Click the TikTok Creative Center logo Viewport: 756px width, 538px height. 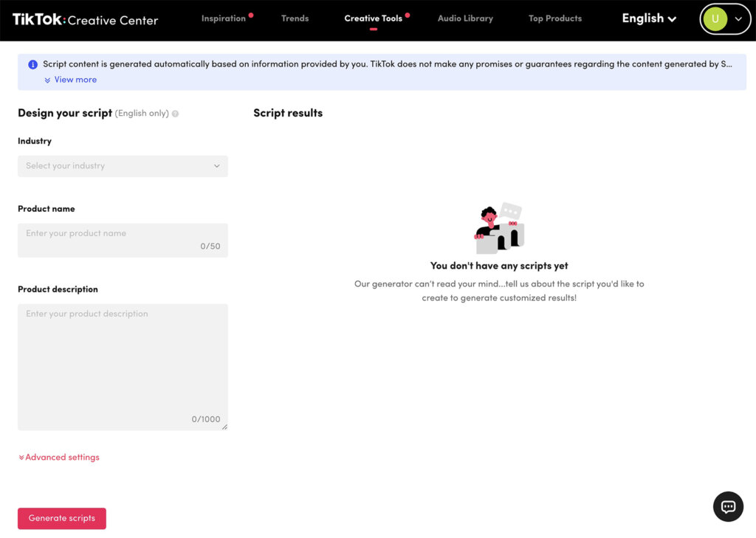click(x=83, y=19)
